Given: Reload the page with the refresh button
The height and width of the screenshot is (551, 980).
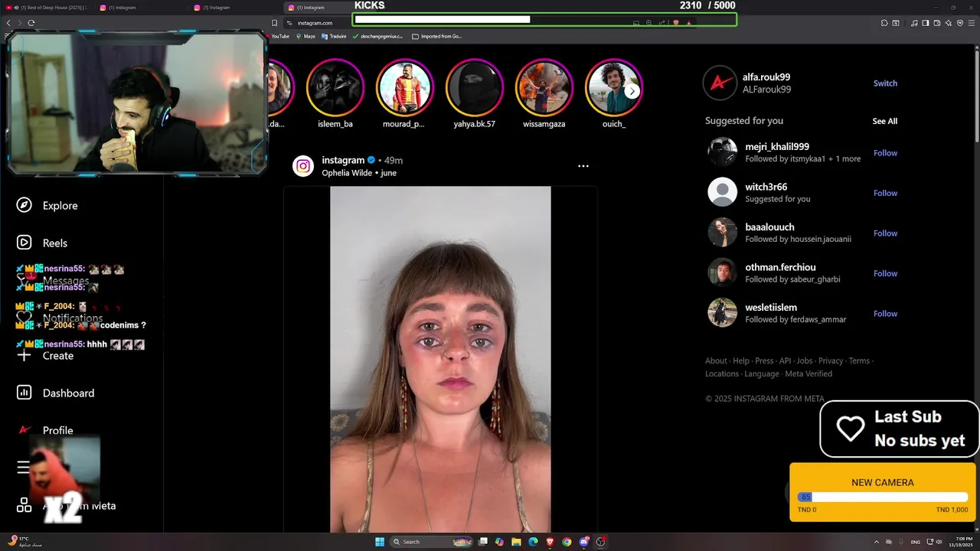Looking at the screenshot, I should pos(31,23).
